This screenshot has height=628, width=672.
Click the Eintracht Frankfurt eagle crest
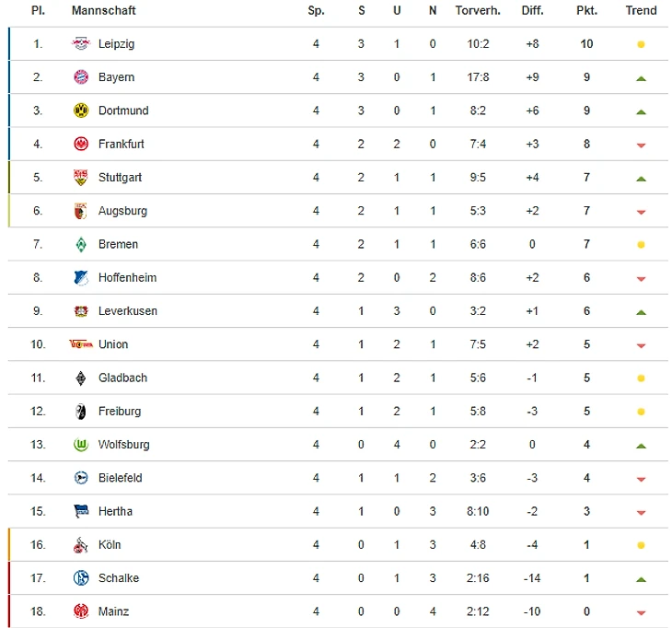(80, 144)
